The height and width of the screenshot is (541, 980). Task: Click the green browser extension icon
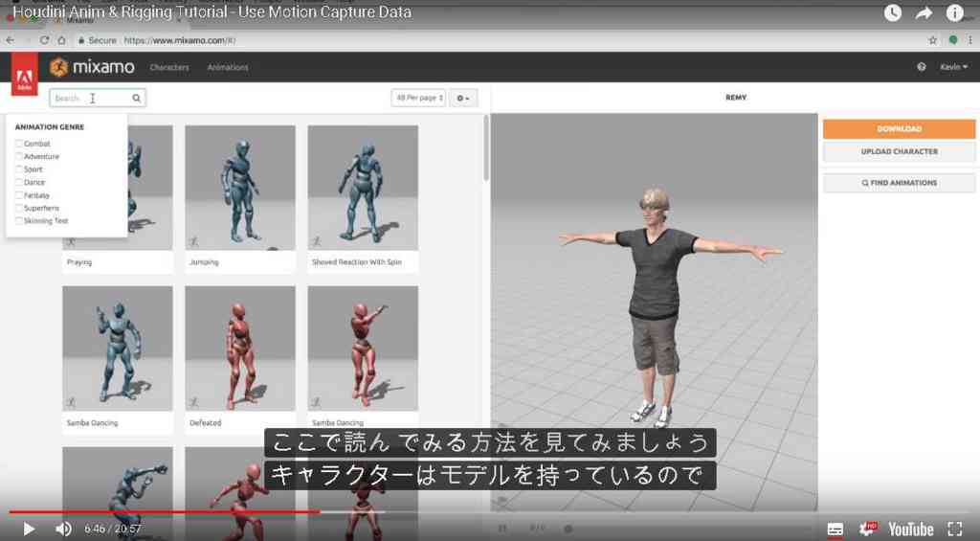click(953, 40)
